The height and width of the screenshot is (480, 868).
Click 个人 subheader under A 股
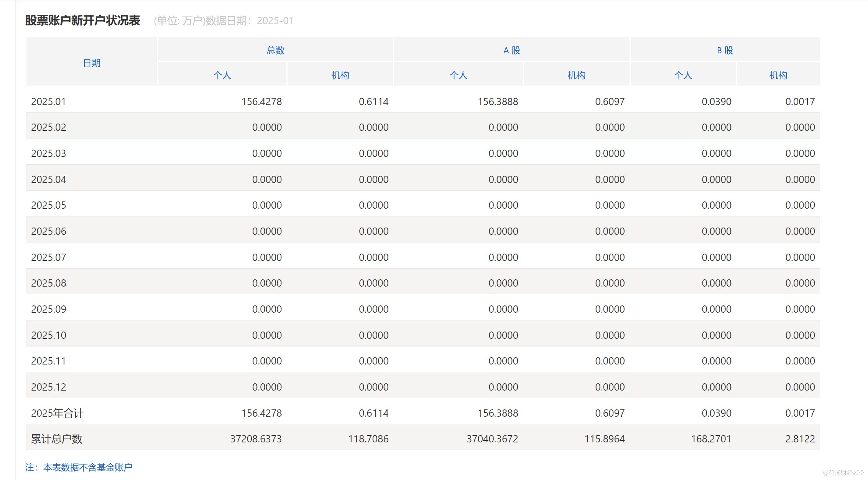pos(458,75)
